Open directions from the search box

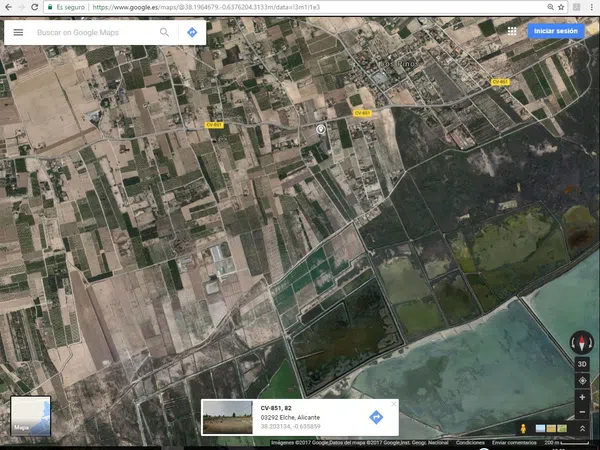[192, 32]
